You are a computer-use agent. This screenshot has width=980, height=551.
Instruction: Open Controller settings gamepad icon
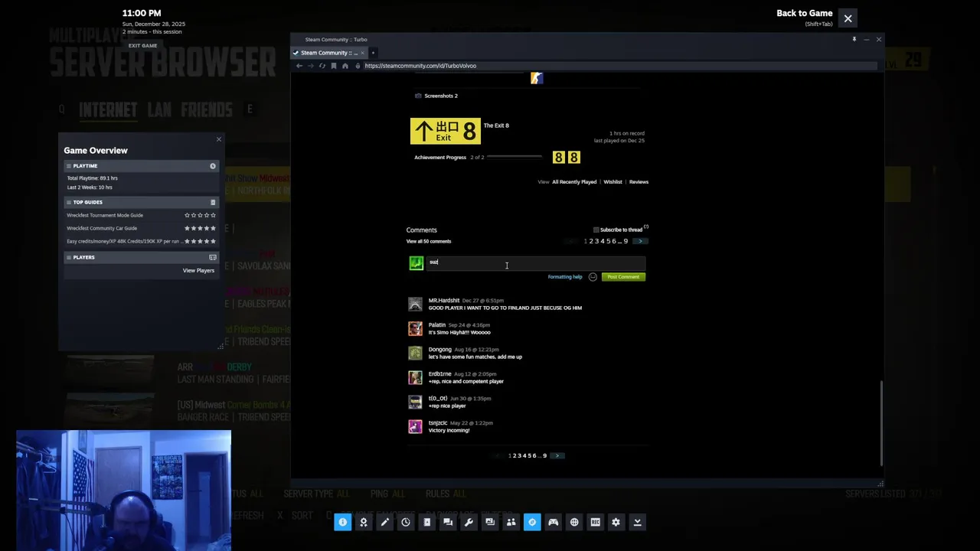tap(553, 522)
